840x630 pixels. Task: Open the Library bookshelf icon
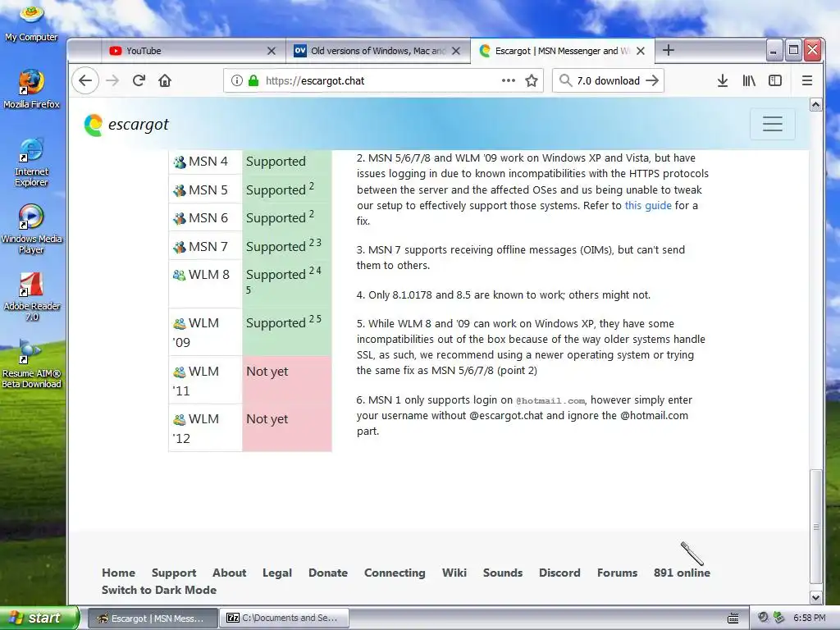tap(749, 81)
